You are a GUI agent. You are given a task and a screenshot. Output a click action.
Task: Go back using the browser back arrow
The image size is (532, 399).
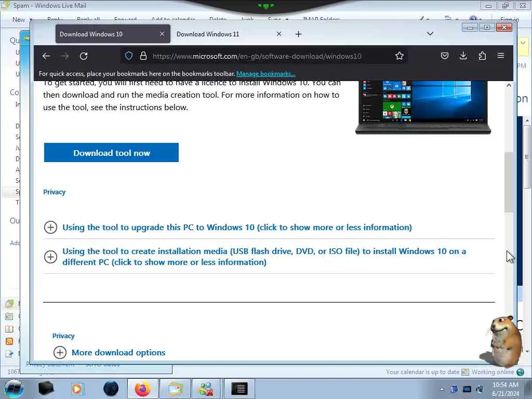(x=46, y=56)
